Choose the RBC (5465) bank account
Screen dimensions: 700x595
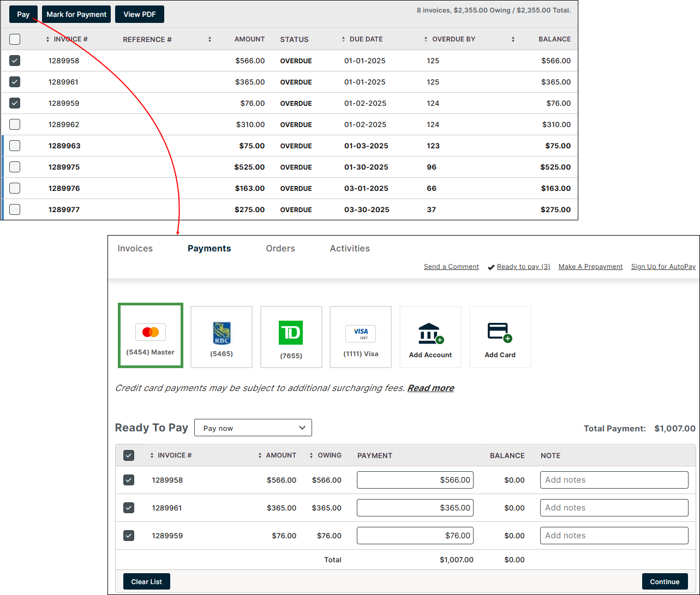pos(222,337)
